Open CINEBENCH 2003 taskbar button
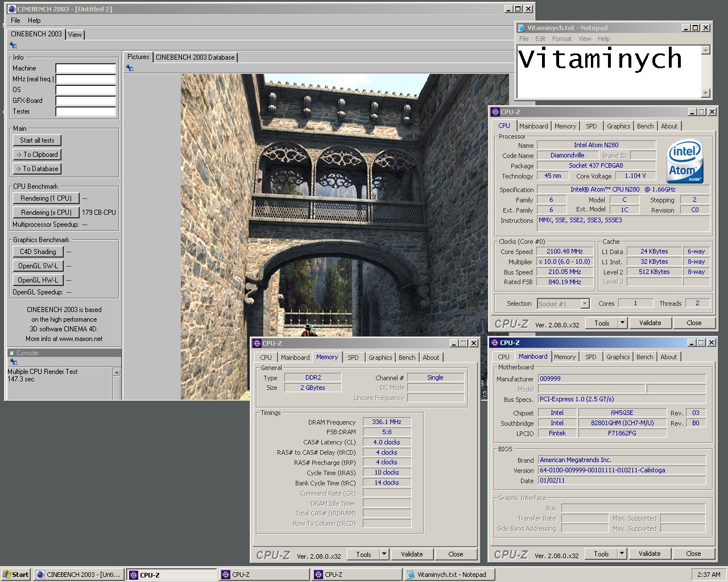This screenshot has height=582, width=728. coord(78,575)
